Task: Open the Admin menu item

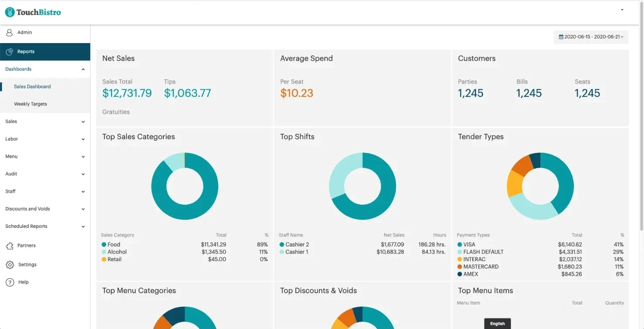Action: pyautogui.click(x=45, y=33)
